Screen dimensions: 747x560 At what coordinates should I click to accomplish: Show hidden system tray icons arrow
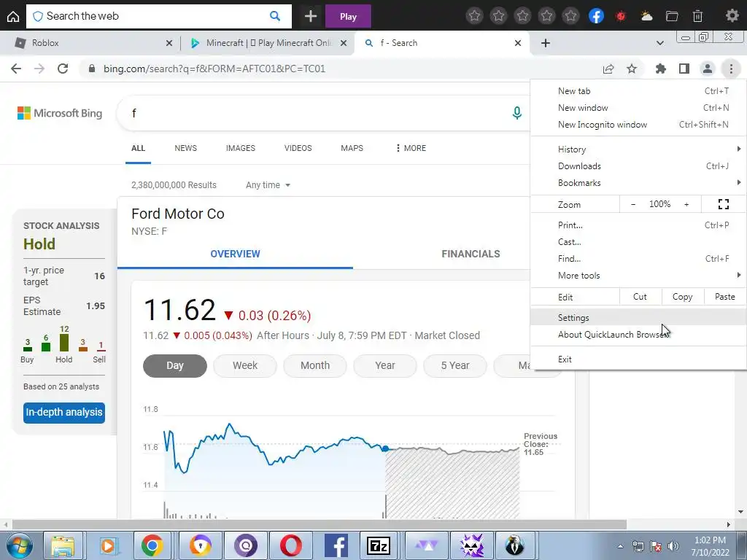pos(620,546)
